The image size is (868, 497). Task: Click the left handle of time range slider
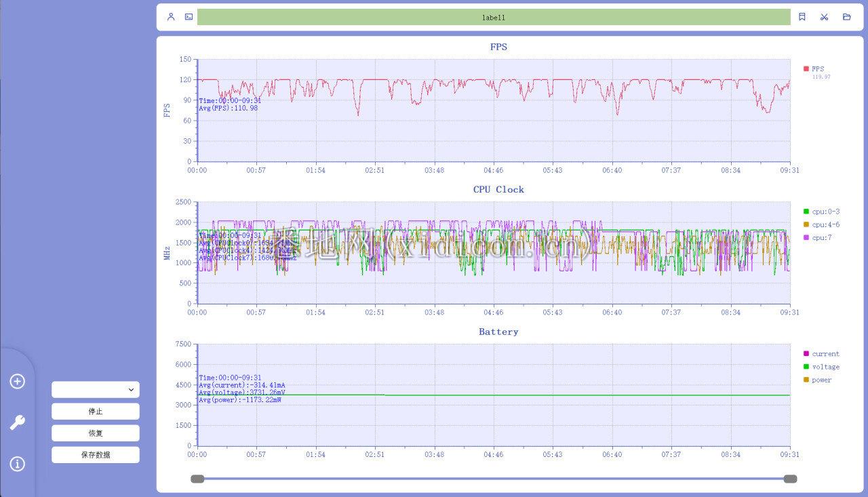(197, 479)
